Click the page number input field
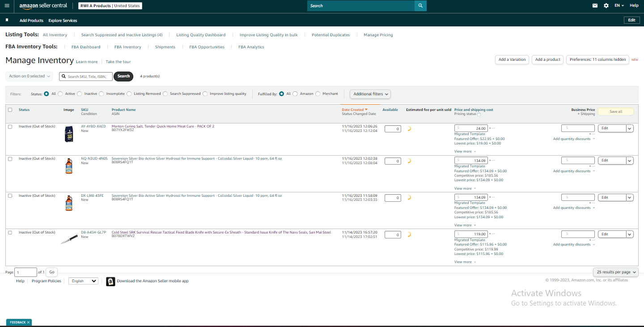The width and height of the screenshot is (644, 327). pyautogui.click(x=26, y=272)
